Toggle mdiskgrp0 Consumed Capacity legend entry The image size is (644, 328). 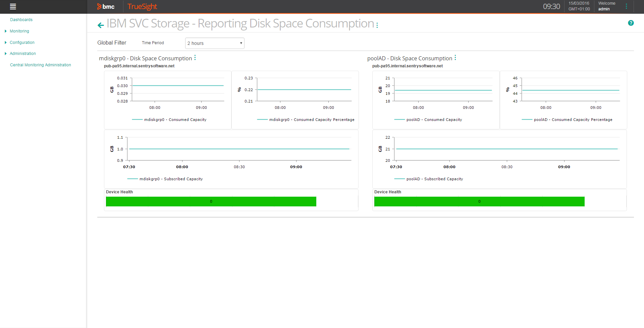coord(169,120)
